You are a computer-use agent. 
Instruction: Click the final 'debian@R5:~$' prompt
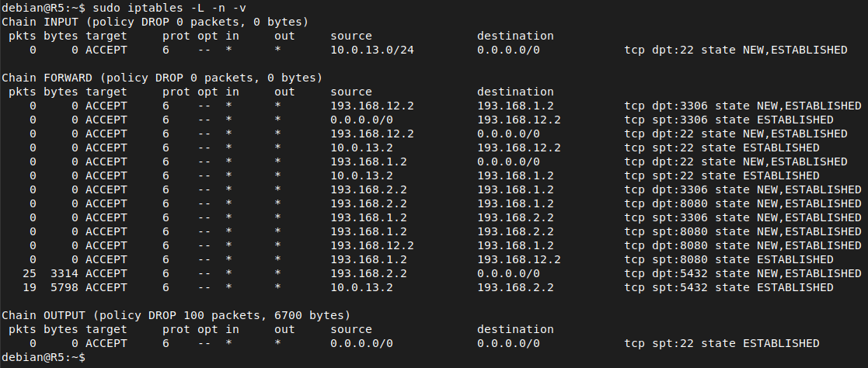pyautogui.click(x=44, y=357)
